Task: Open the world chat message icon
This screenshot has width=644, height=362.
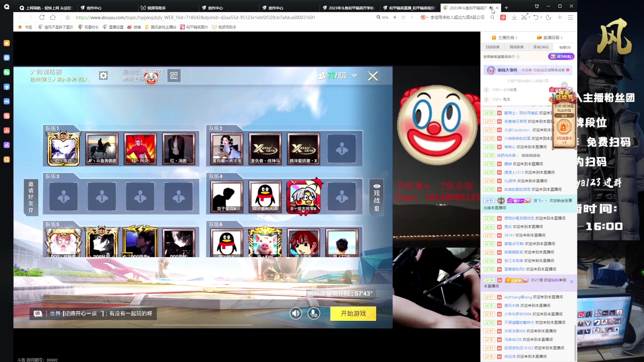Action: point(38,313)
